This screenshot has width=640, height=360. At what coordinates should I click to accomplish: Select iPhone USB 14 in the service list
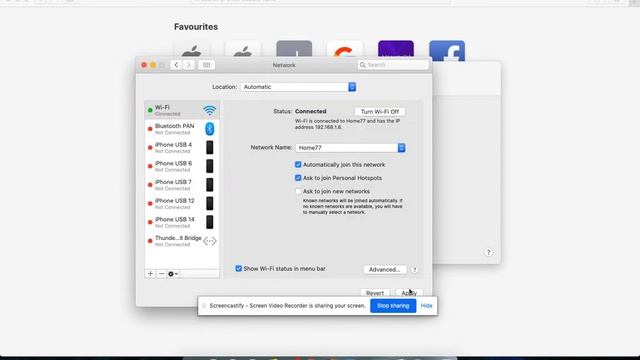(x=182, y=222)
